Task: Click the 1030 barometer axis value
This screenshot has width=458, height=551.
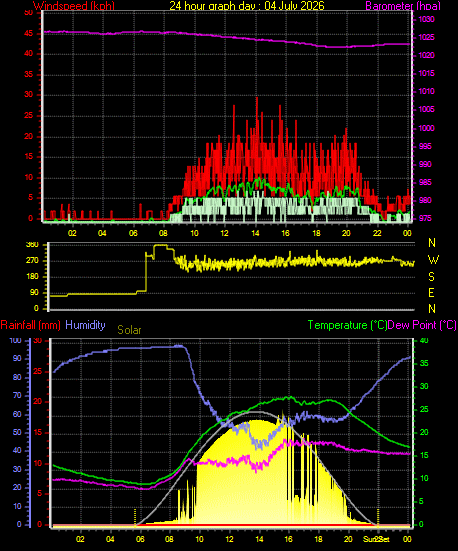Action: (x=426, y=19)
